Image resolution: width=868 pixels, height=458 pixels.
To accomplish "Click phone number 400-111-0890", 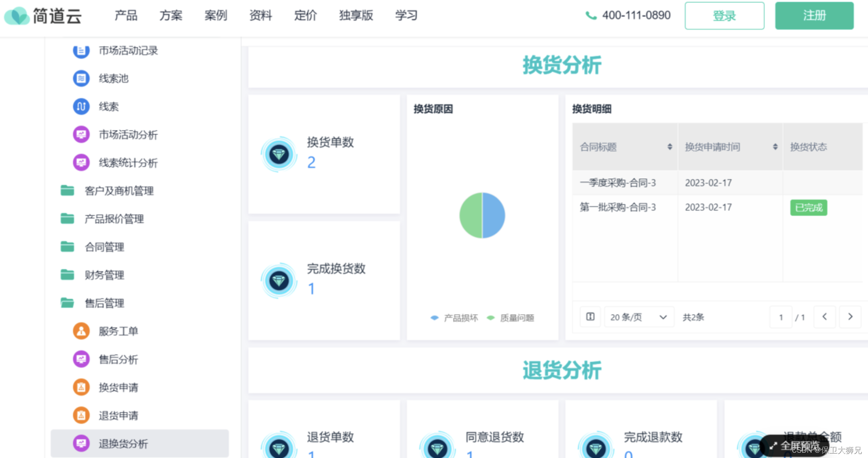I will click(x=636, y=15).
